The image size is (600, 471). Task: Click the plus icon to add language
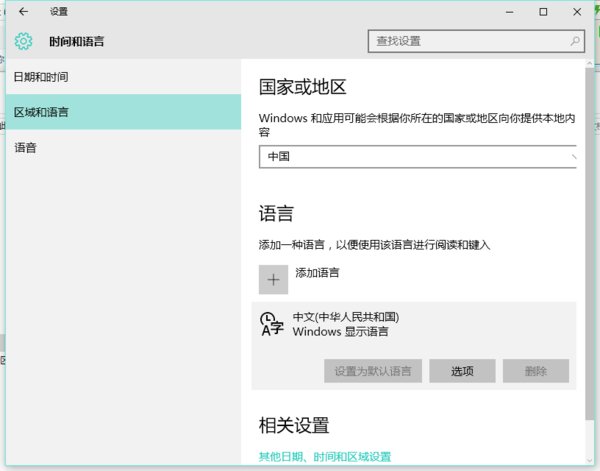pos(273,280)
